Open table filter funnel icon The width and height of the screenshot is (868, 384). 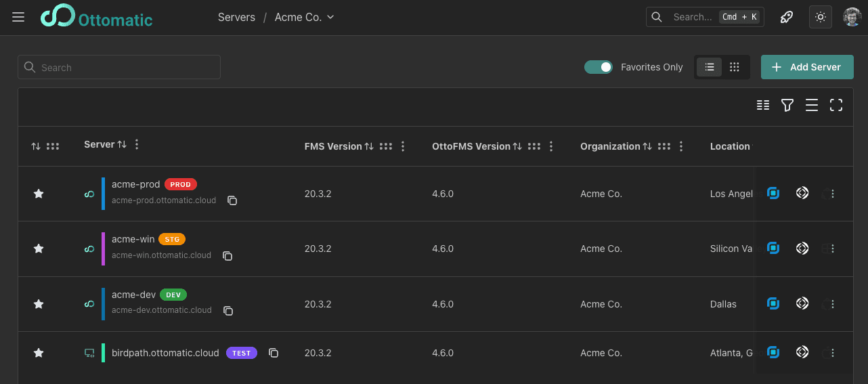[x=787, y=105]
